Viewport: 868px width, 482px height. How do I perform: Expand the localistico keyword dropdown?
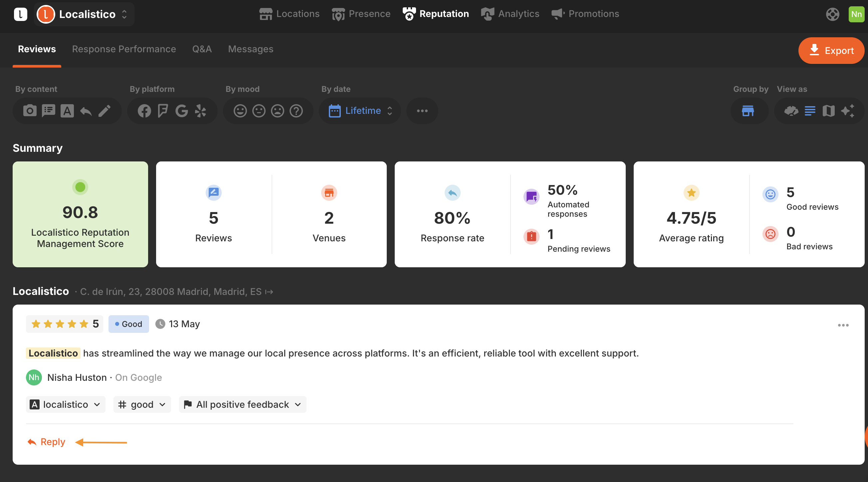(x=65, y=404)
